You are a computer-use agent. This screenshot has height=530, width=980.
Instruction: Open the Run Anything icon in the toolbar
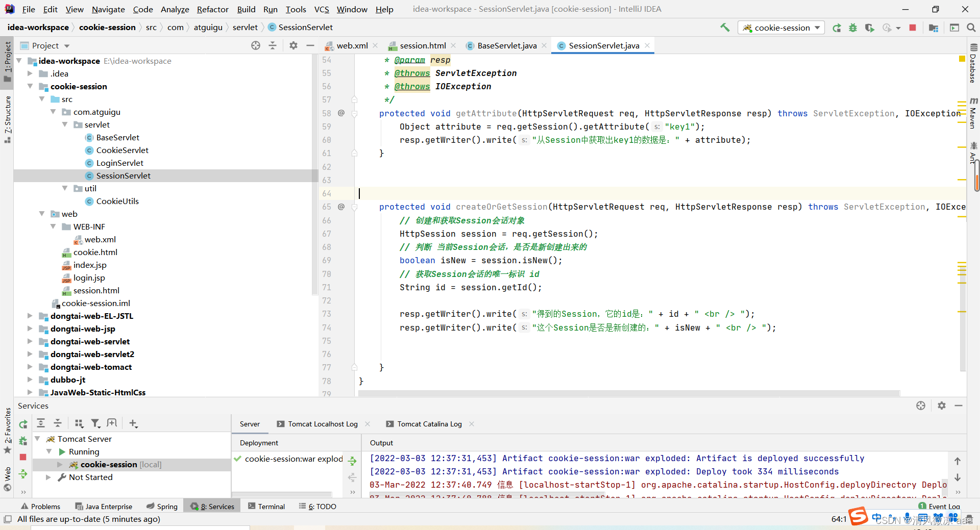point(954,28)
